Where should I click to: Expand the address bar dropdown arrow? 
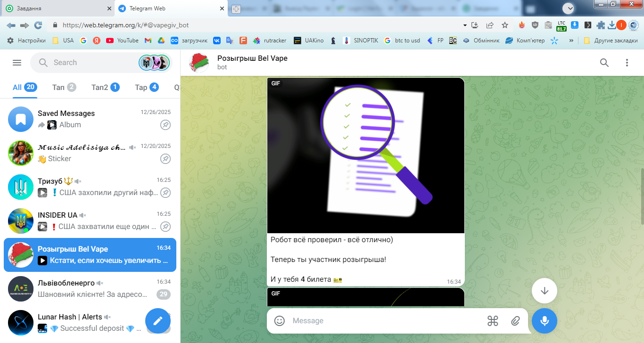465,25
